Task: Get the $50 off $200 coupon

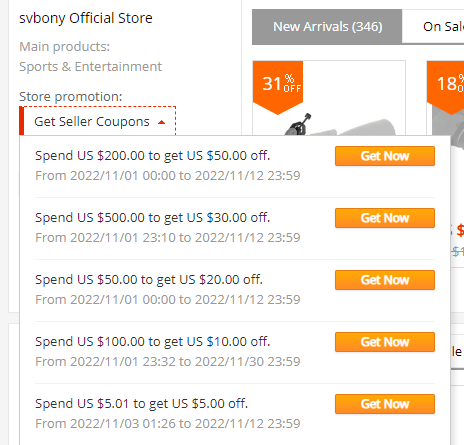Action: pos(385,156)
